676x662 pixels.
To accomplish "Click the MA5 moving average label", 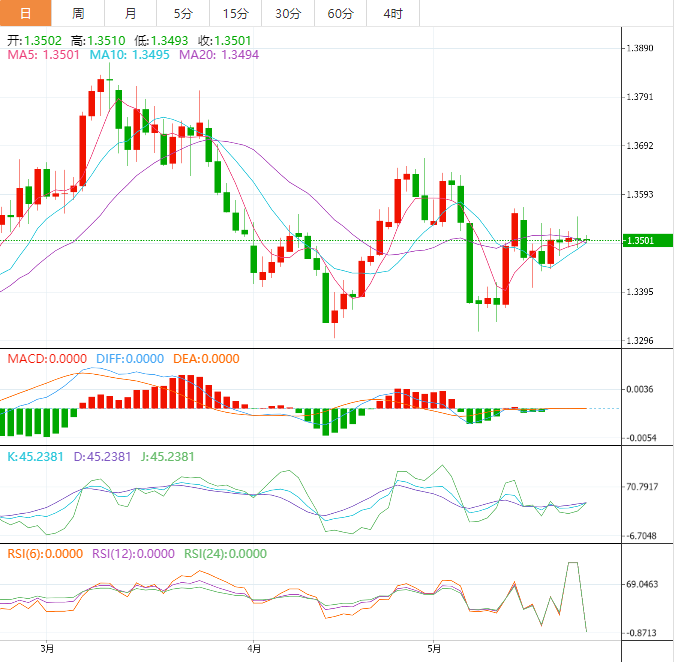I will coord(44,56).
